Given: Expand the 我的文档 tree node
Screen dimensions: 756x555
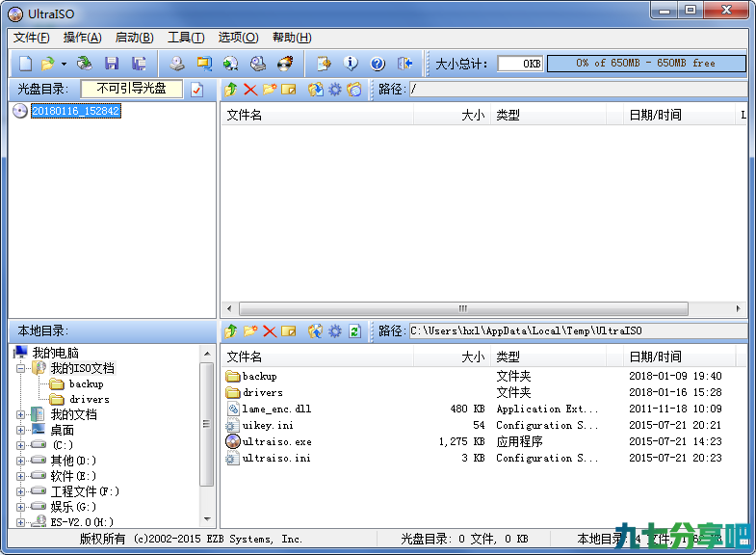Looking at the screenshot, I should (x=20, y=414).
